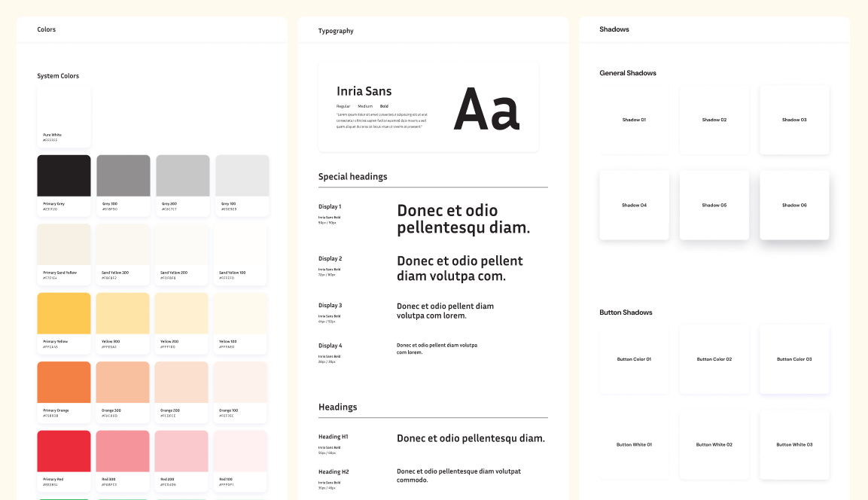Click the Shadow 06 sample card
This screenshot has height=500, width=868.
(x=794, y=205)
